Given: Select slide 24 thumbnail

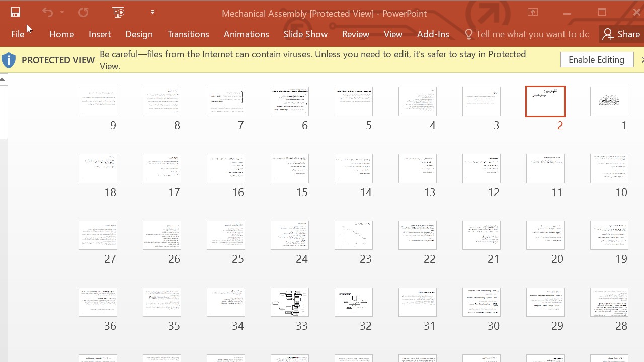Looking at the screenshot, I should click(289, 235).
